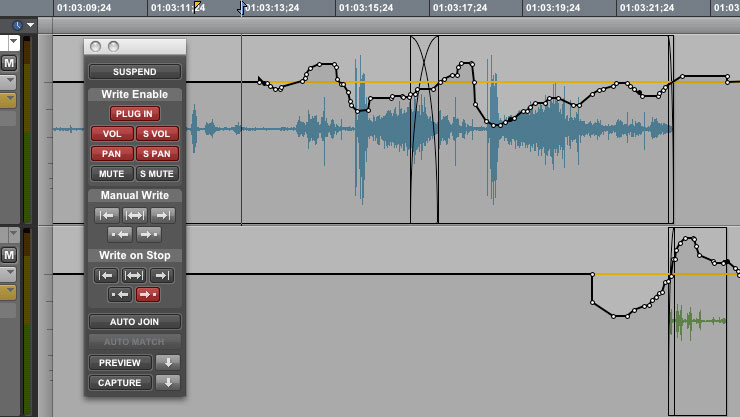740x417 pixels.
Task: Disable Write on Stop to next breakpoint
Action: pos(148,295)
